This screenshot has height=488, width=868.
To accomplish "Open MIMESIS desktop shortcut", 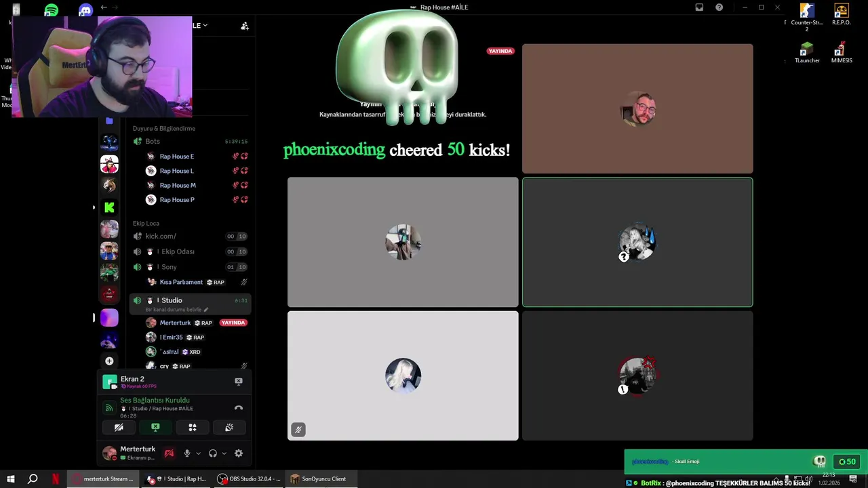I will click(x=842, y=53).
